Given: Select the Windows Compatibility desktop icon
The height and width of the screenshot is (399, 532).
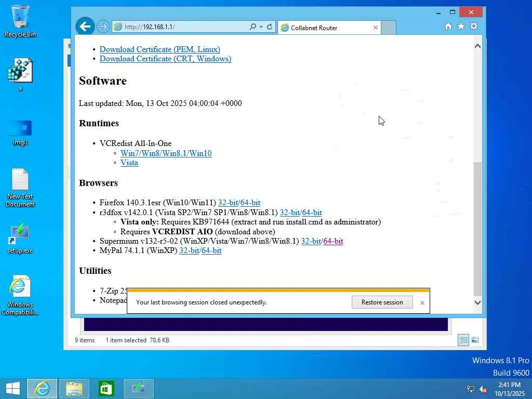Looking at the screenshot, I should tap(20, 295).
